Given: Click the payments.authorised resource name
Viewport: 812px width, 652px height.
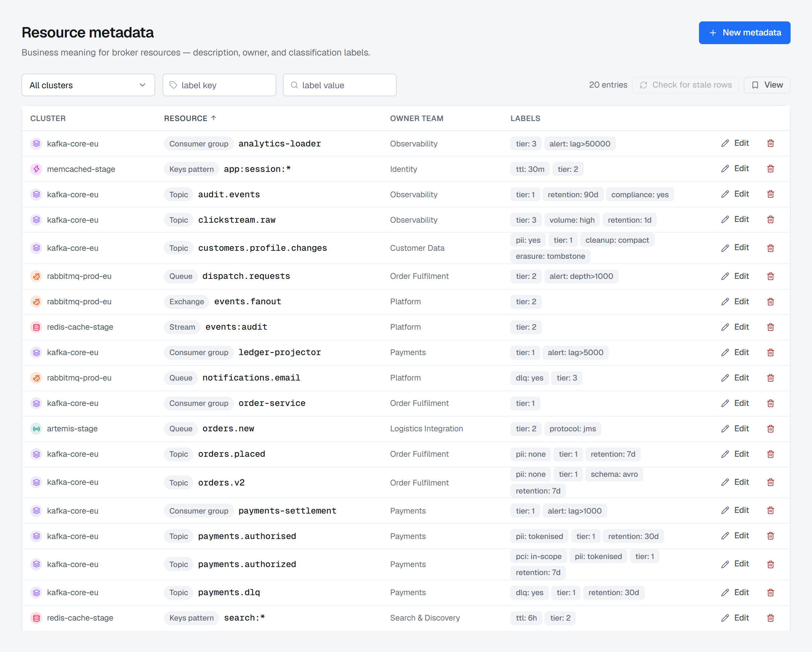Looking at the screenshot, I should [247, 536].
